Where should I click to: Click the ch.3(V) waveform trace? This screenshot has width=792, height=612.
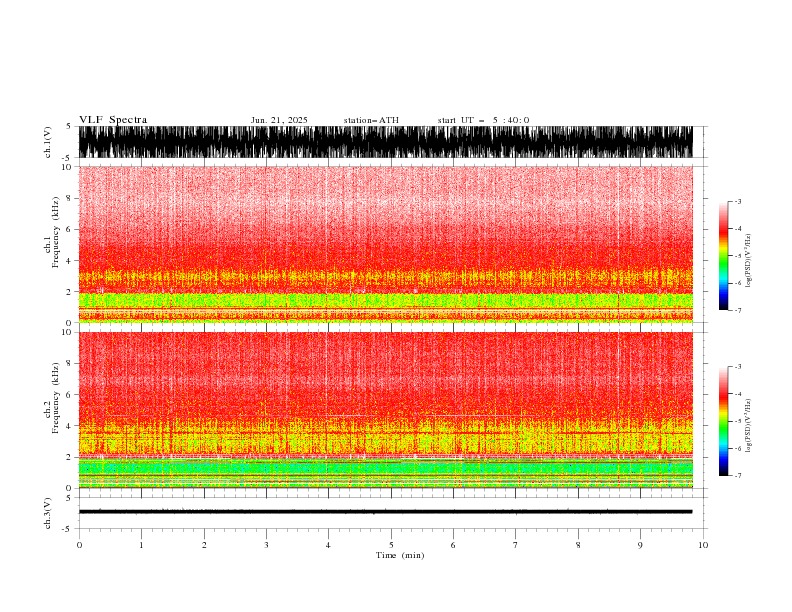[x=385, y=512]
